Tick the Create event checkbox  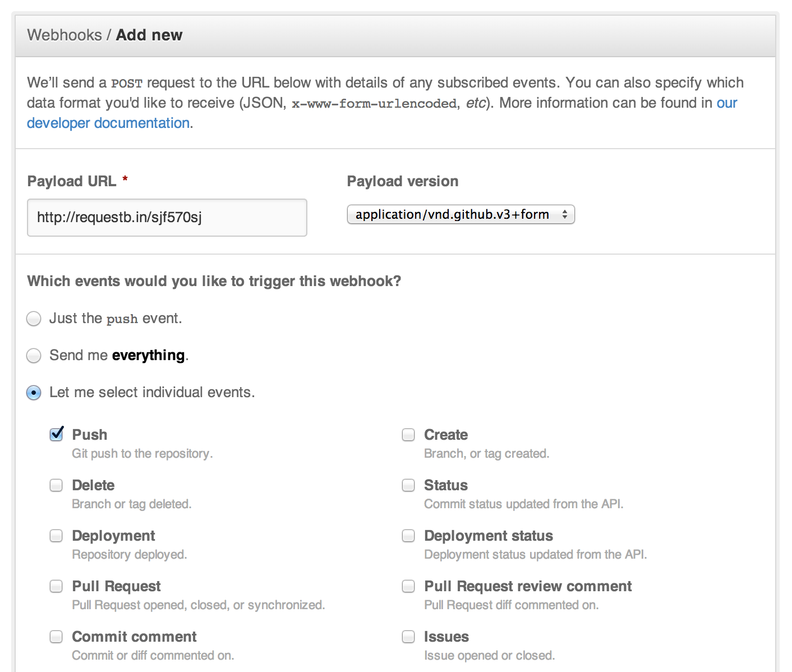tap(408, 435)
